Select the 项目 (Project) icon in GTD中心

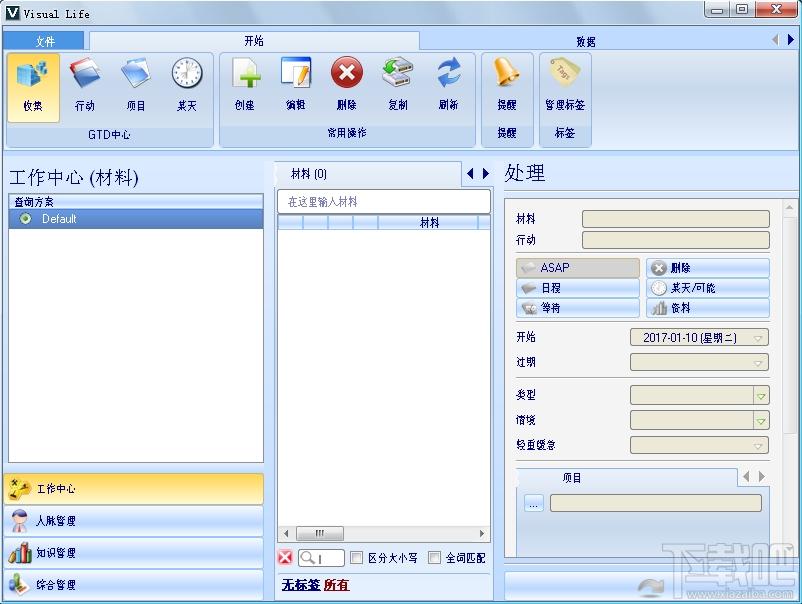(135, 85)
